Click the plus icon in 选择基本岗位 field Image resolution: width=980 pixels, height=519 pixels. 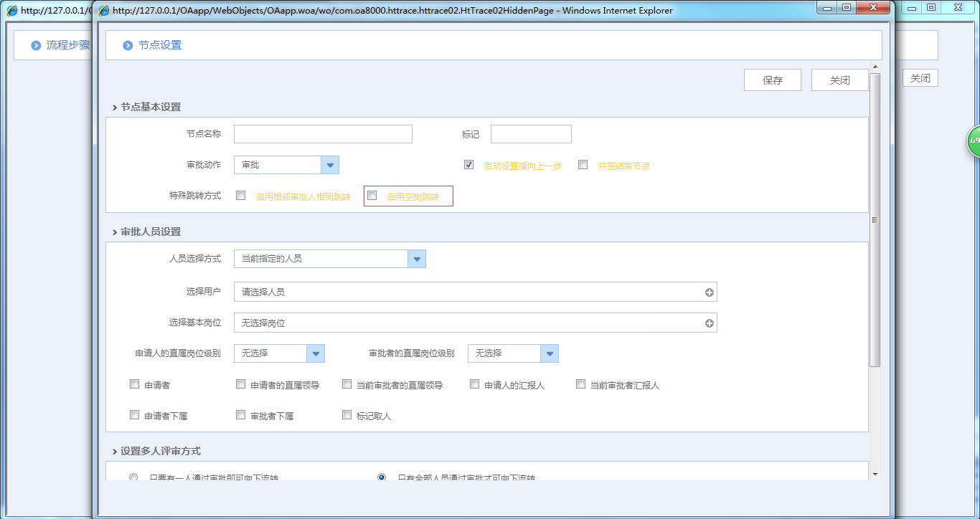tap(709, 323)
